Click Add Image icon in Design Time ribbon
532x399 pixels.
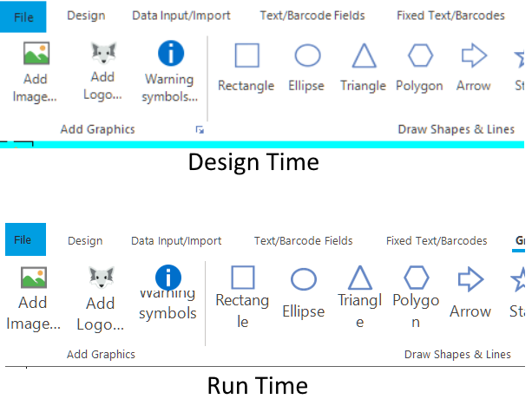tap(36, 54)
